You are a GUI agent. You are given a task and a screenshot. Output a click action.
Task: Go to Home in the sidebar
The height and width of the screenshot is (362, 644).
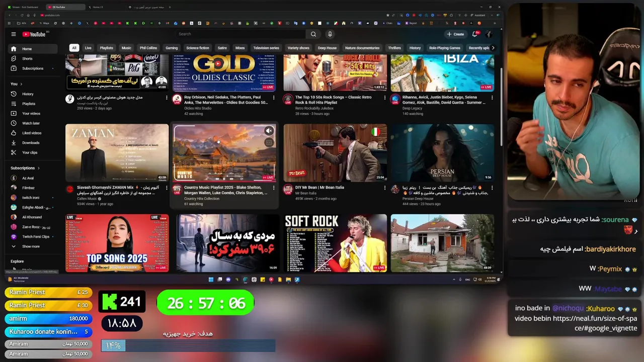34,49
